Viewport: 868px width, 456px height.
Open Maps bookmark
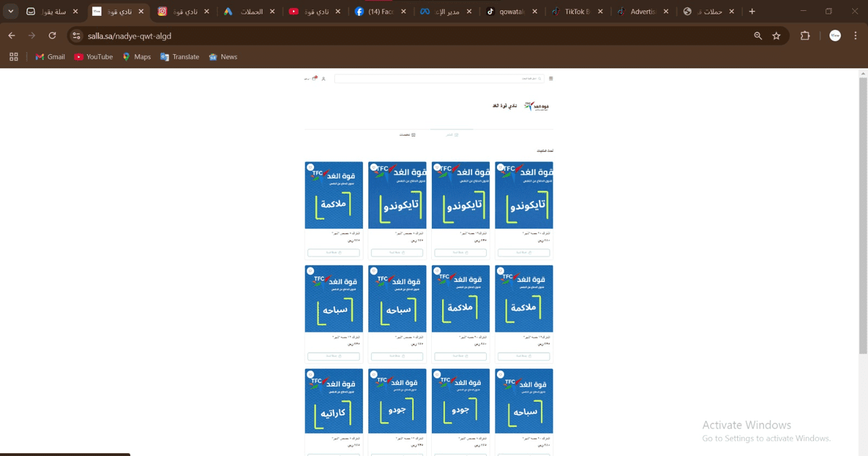click(136, 56)
